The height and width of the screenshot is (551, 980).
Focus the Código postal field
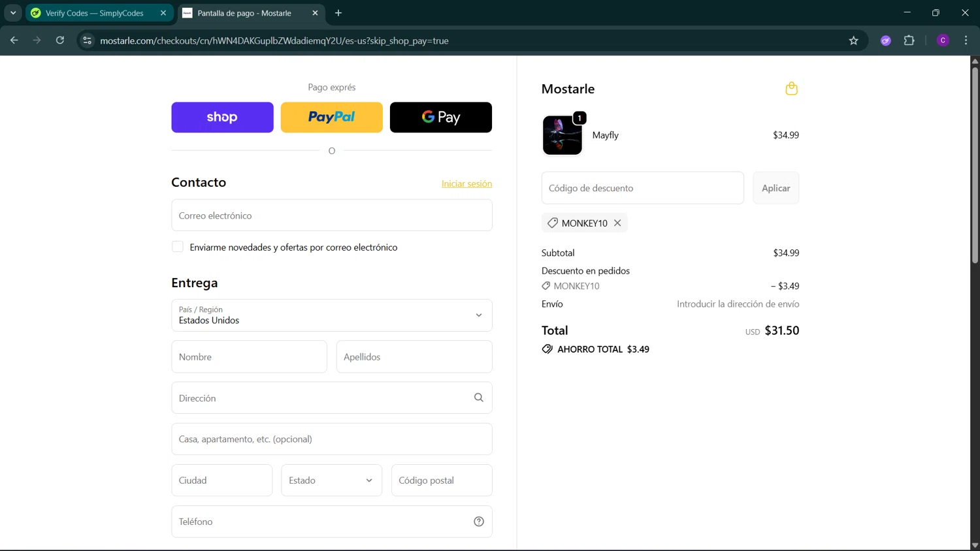tap(442, 480)
